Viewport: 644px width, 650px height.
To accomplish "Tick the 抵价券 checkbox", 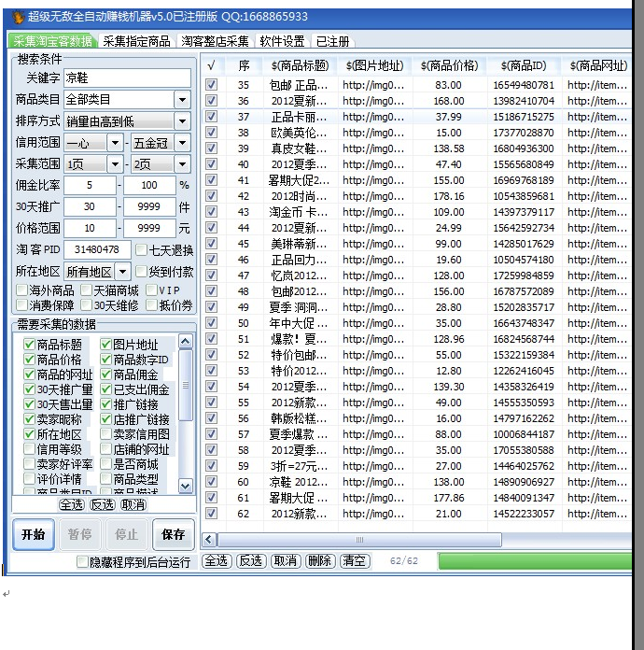I will (x=151, y=305).
